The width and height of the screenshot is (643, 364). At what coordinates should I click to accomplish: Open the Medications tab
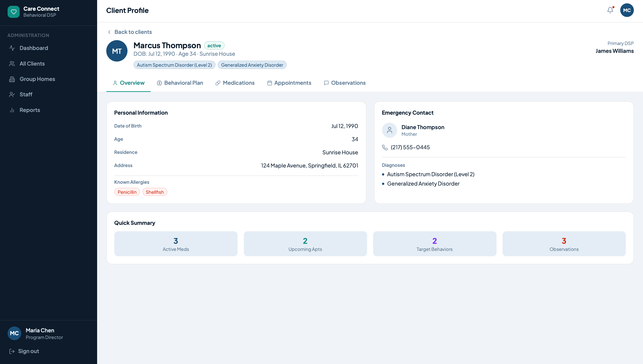pyautogui.click(x=235, y=83)
